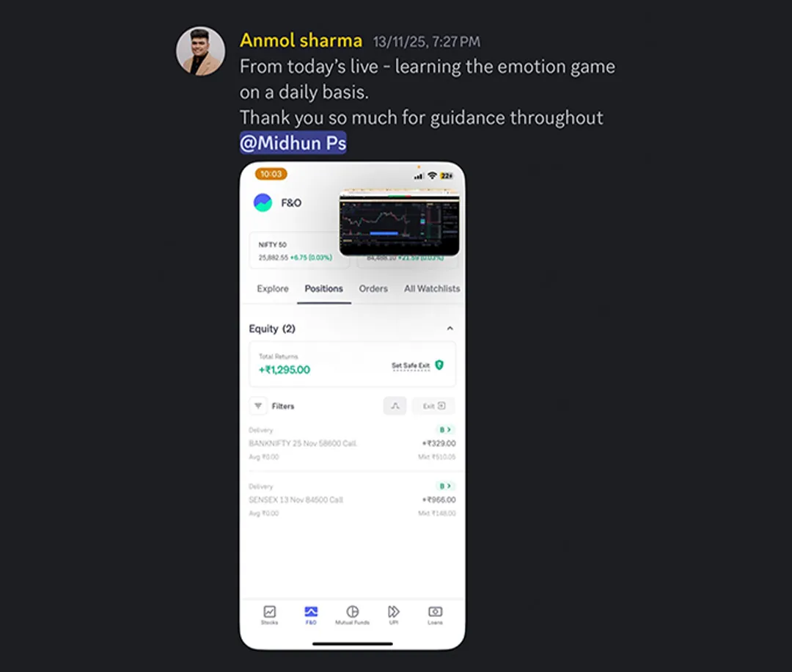This screenshot has width=792, height=672.
Task: Toggle the analytics chart icon button
Action: [395, 406]
